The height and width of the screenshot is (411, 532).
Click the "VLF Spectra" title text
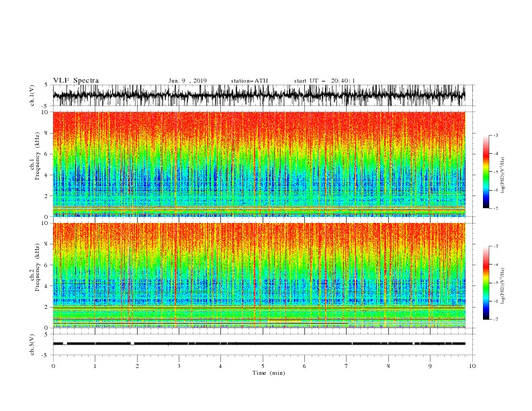point(76,81)
